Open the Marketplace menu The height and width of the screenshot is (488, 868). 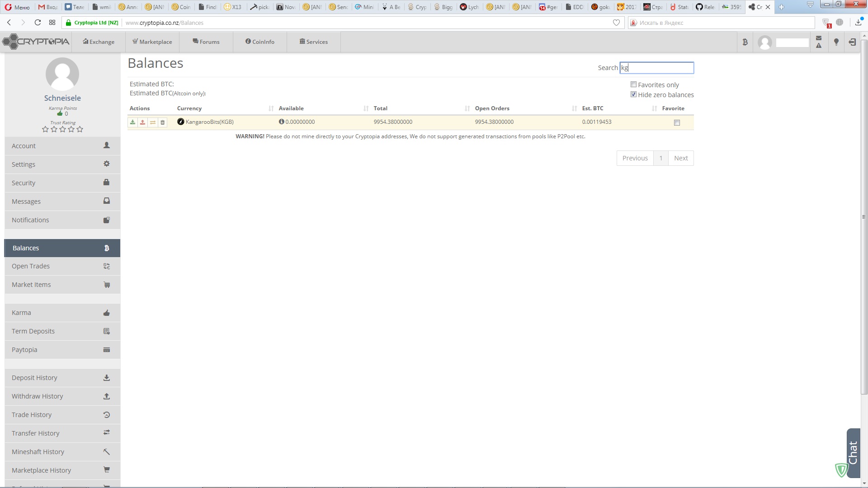[152, 42]
